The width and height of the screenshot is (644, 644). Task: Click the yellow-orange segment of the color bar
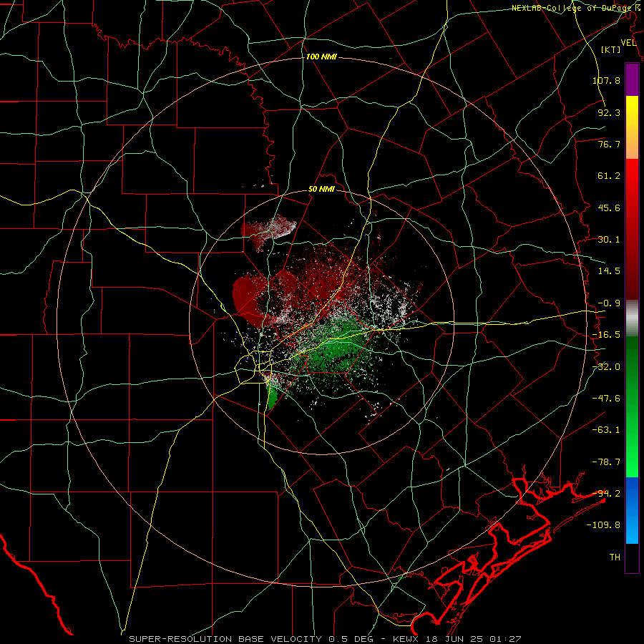[632, 127]
